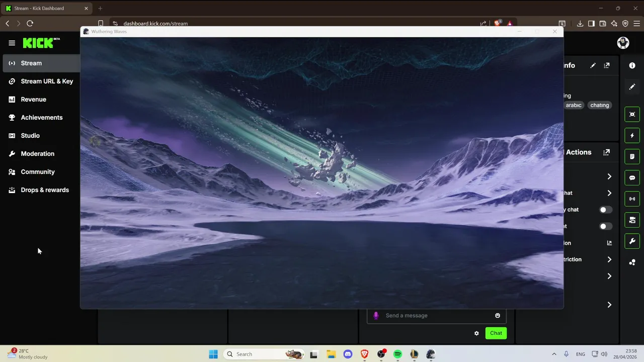Expand the bottom-most Actions chevron
The image size is (644, 362).
pyautogui.click(x=609, y=305)
